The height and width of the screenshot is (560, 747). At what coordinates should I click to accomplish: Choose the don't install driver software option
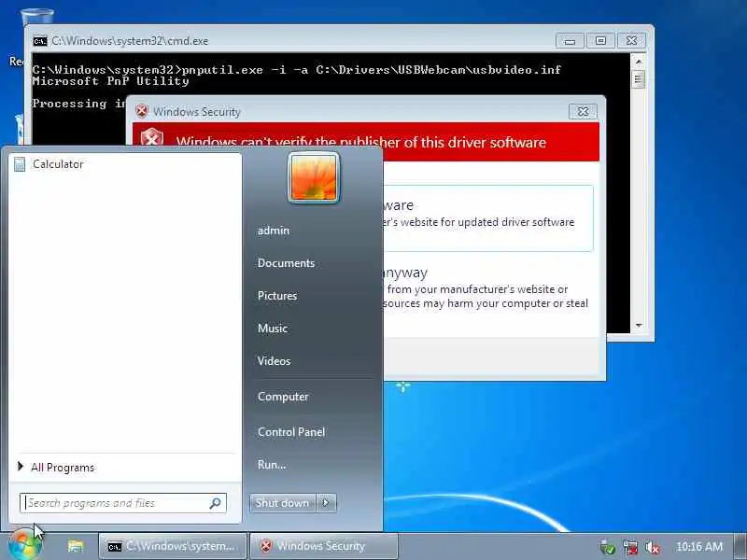(488, 218)
